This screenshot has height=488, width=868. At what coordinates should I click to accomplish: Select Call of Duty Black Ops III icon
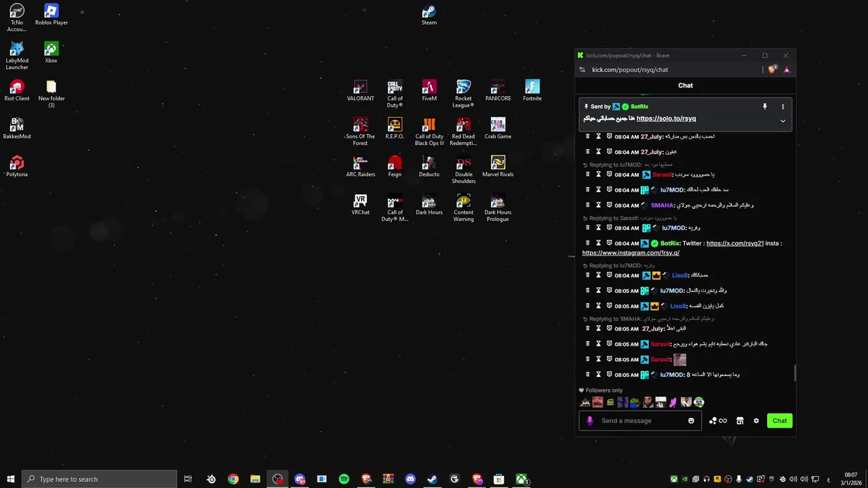429,132
